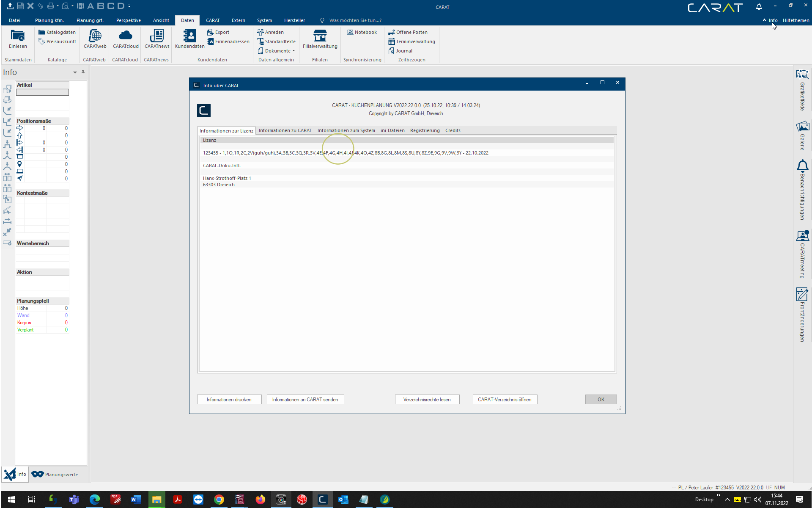Switch to Planungswerte bottom tab
This screenshot has width=812, height=508.
point(55,475)
